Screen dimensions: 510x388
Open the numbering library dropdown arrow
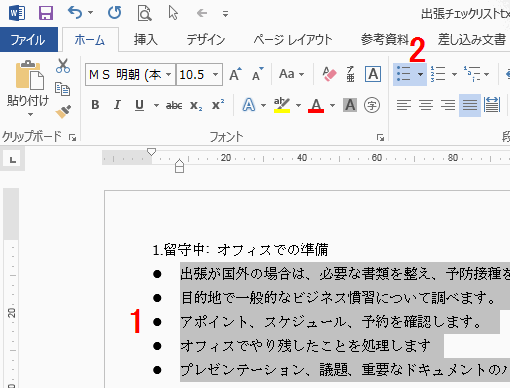(454, 74)
